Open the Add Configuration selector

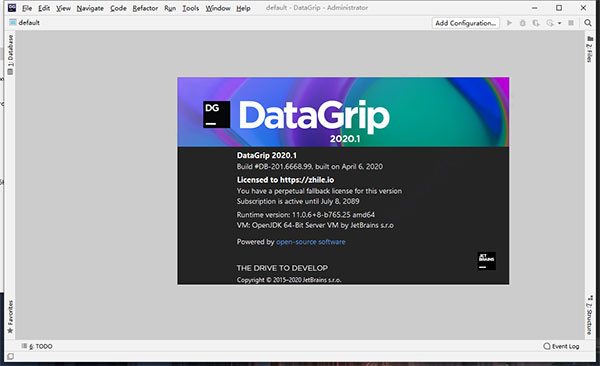click(x=466, y=23)
